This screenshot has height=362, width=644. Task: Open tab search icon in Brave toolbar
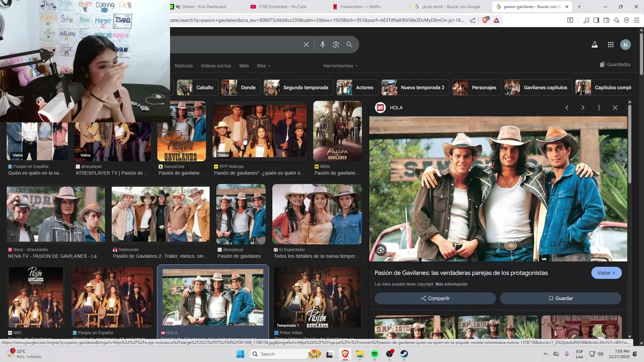pos(570,20)
